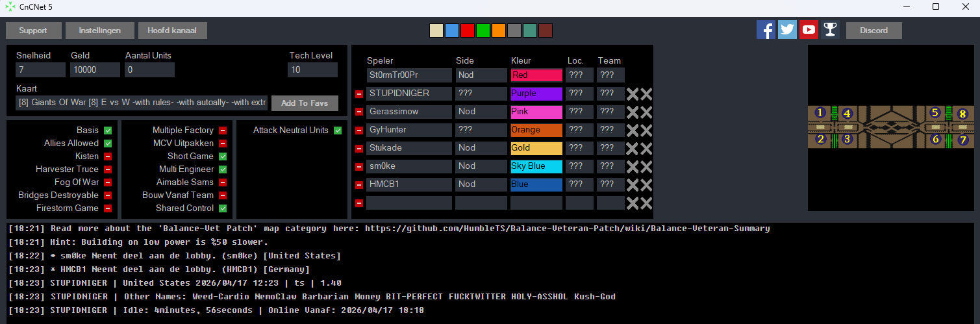This screenshot has width=980, height=324.
Task: Open the Tech Level dropdown
Action: [312, 69]
